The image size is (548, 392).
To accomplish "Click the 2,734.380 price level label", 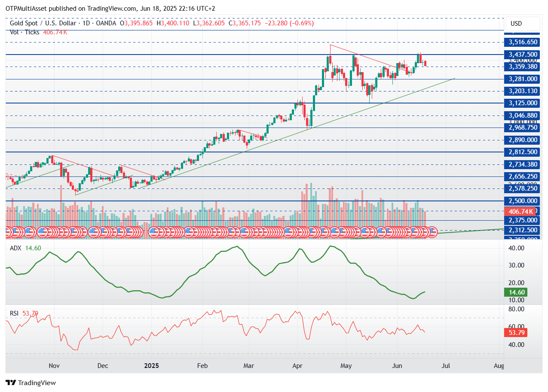I will 523,164.
